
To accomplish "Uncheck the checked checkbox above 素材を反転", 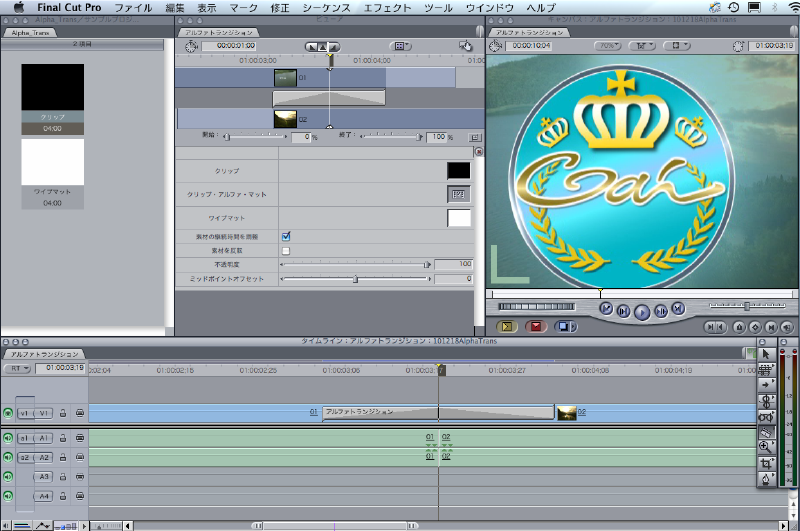I will pos(286,236).
